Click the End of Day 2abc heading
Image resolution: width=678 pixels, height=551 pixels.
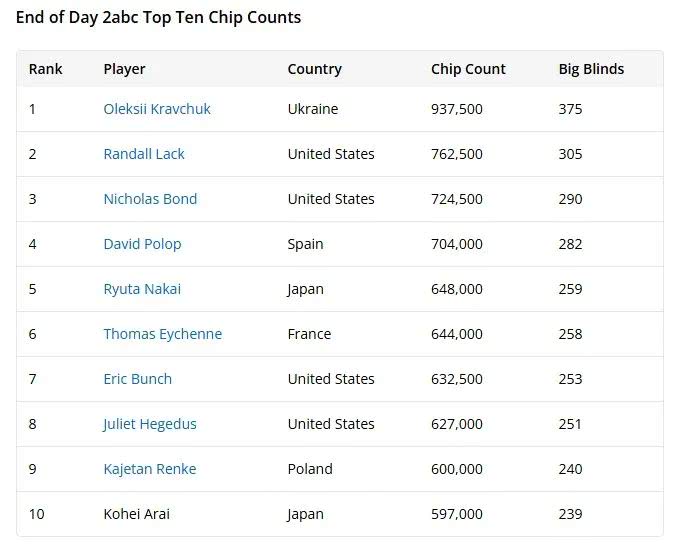[158, 17]
